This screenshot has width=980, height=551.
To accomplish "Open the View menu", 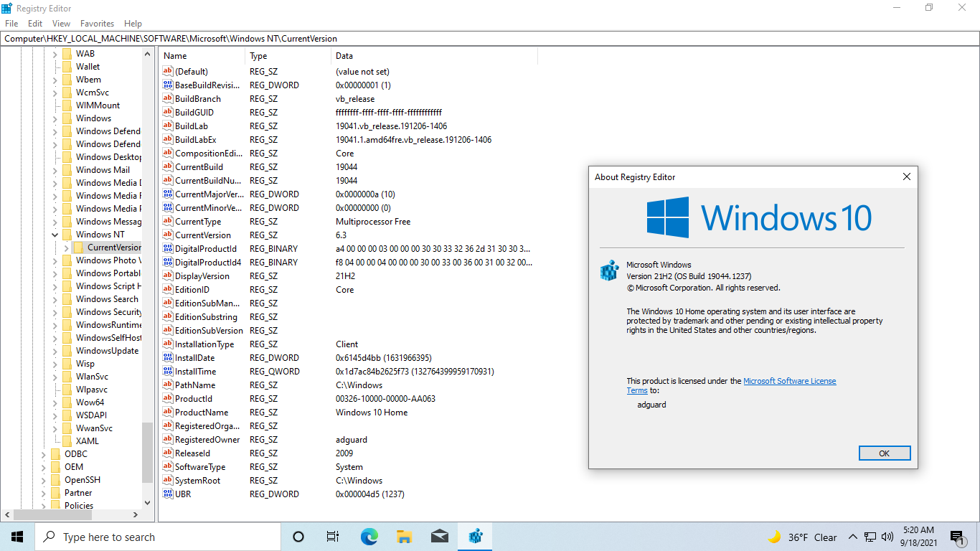I will 62,24.
